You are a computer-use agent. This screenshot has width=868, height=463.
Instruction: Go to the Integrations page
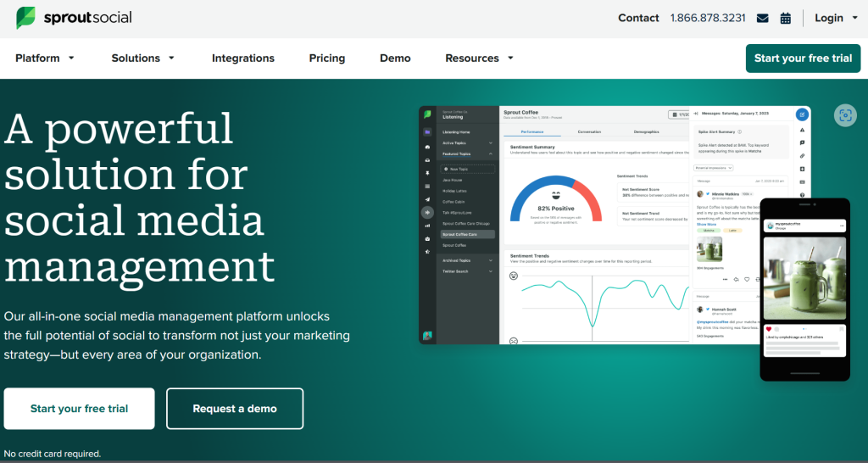243,59
